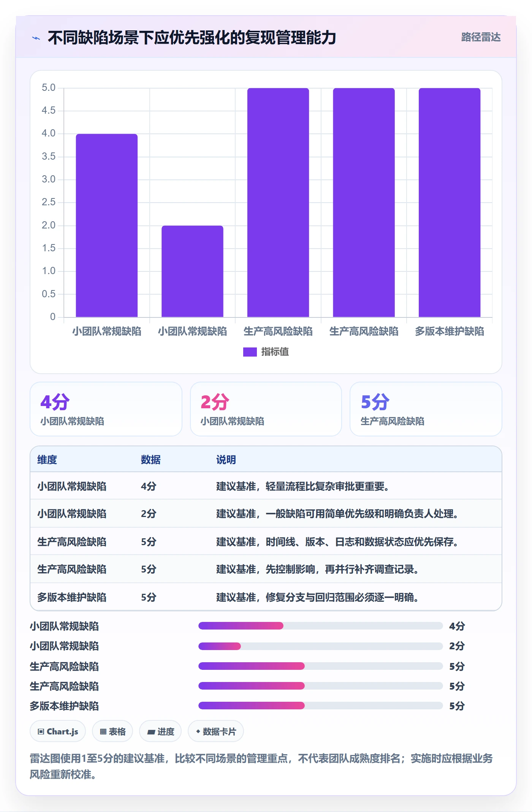
Task: Click the 数据 column header
Action: tap(150, 460)
